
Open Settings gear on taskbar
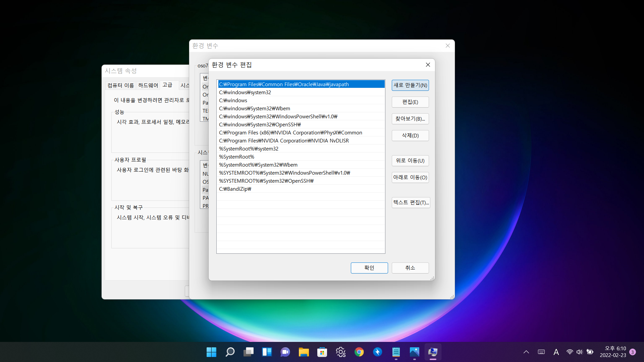(x=341, y=352)
